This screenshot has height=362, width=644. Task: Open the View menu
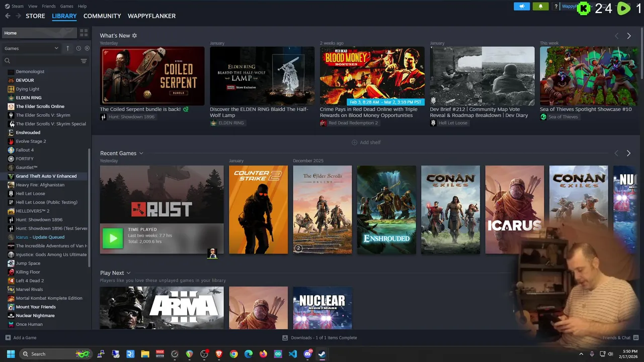tap(33, 6)
